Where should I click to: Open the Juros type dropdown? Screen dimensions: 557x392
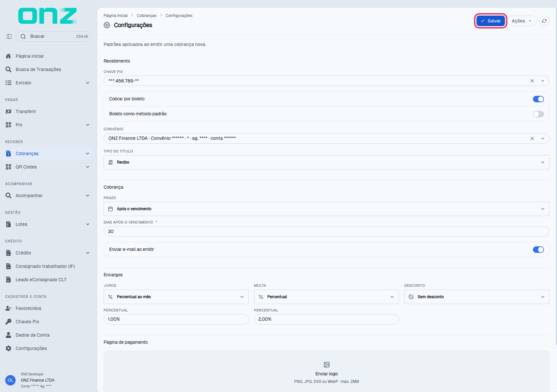coord(176,297)
